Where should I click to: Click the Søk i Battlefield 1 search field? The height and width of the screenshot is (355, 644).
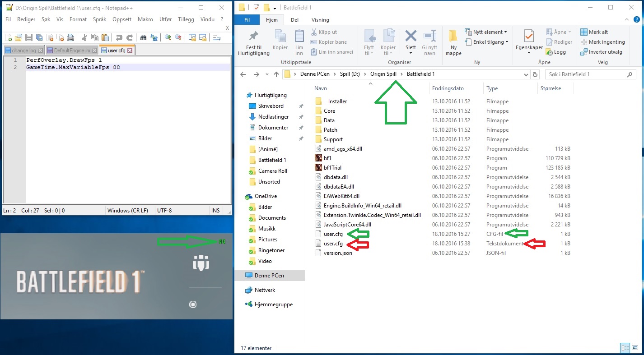590,74
